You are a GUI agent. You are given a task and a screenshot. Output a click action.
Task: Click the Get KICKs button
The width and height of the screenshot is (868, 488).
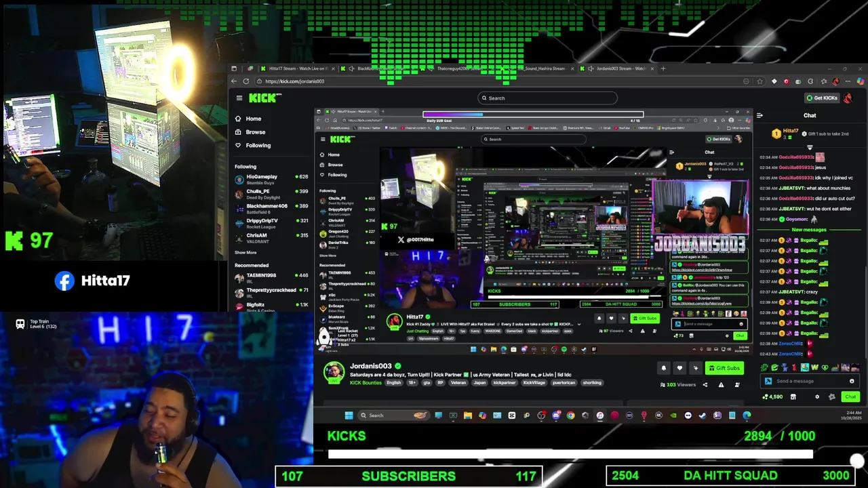pos(822,98)
